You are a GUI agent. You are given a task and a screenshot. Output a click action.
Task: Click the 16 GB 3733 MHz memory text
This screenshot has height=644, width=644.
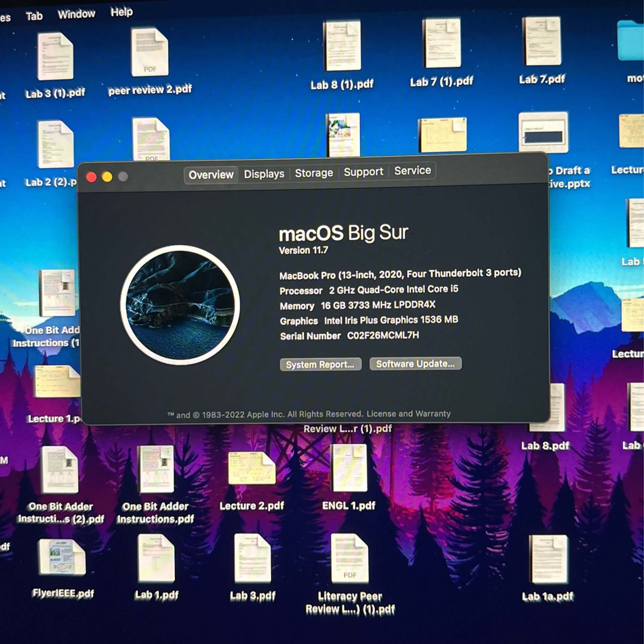tap(378, 305)
